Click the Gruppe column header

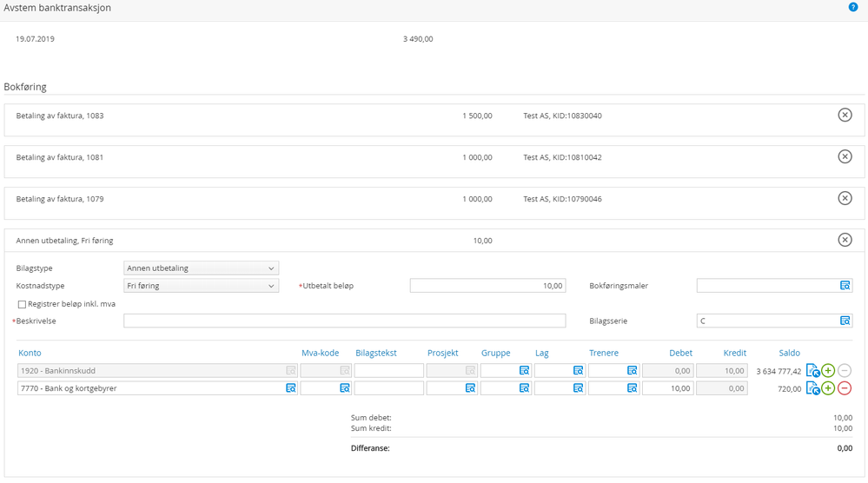pyautogui.click(x=495, y=353)
